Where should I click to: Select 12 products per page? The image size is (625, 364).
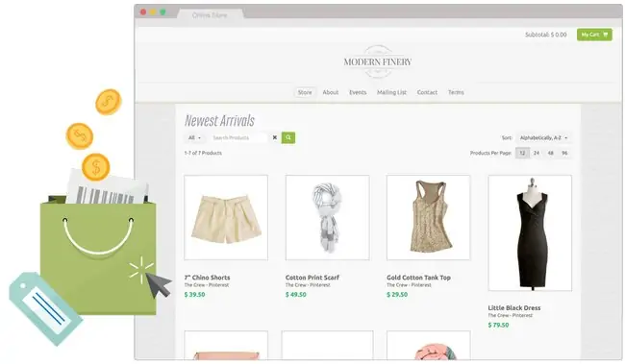point(522,153)
